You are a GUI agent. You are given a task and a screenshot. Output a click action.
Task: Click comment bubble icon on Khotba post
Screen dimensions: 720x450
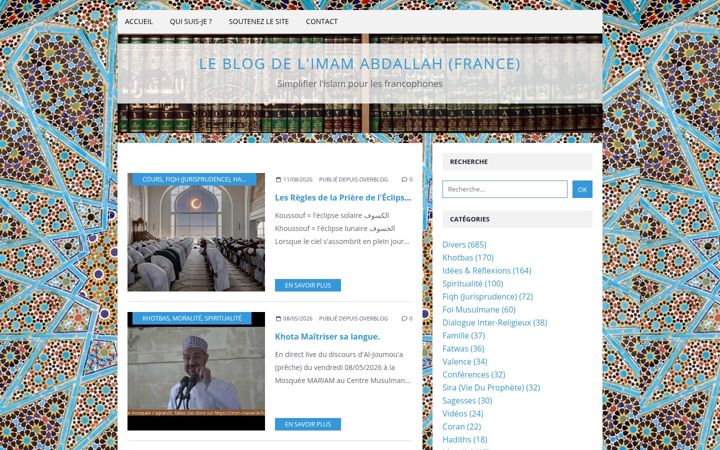click(x=404, y=318)
